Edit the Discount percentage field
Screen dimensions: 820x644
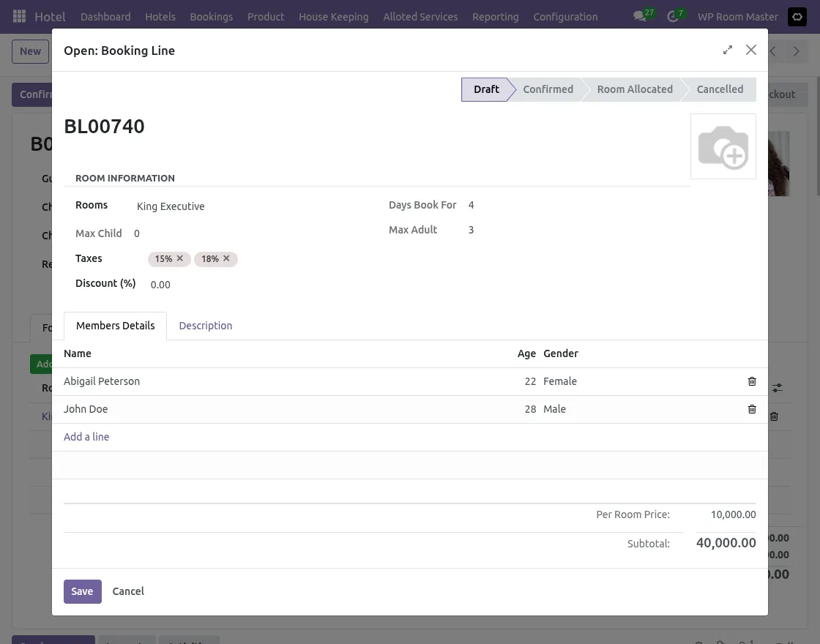(x=160, y=285)
